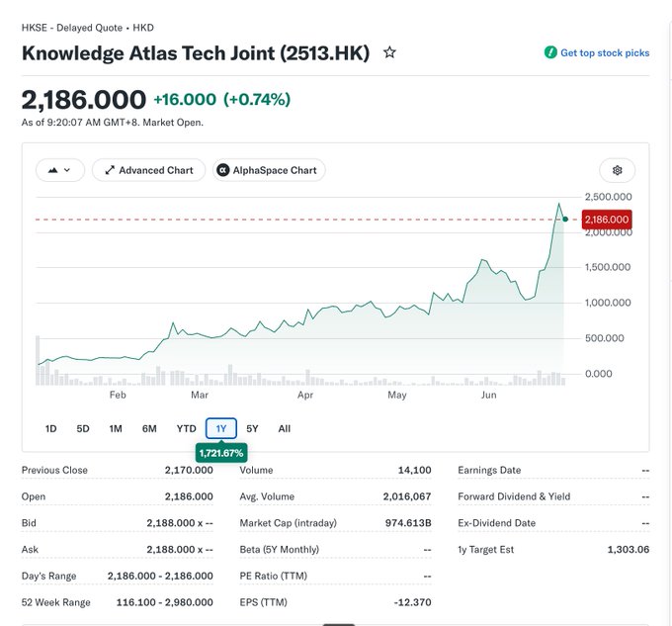Viewport: 672px width, 626px height.
Task: Click the Day's Range label
Action: (x=48, y=576)
